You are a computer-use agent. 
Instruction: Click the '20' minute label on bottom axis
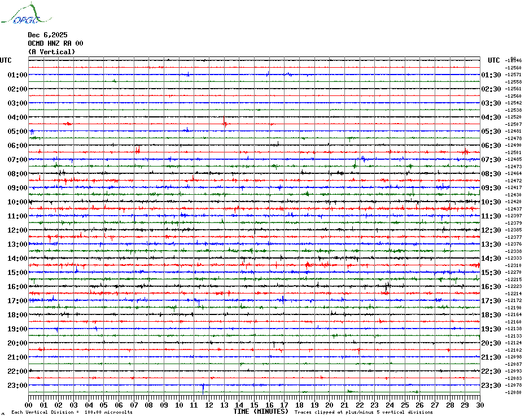[330, 405]
